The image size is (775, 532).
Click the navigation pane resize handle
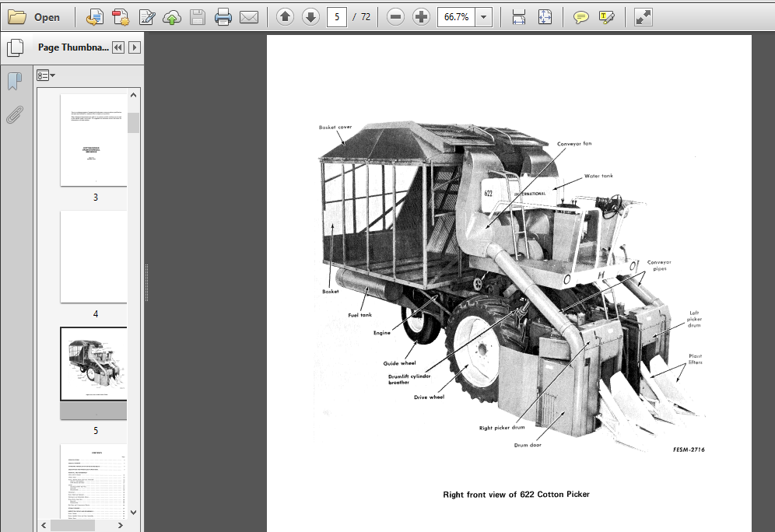pyautogui.click(x=146, y=282)
